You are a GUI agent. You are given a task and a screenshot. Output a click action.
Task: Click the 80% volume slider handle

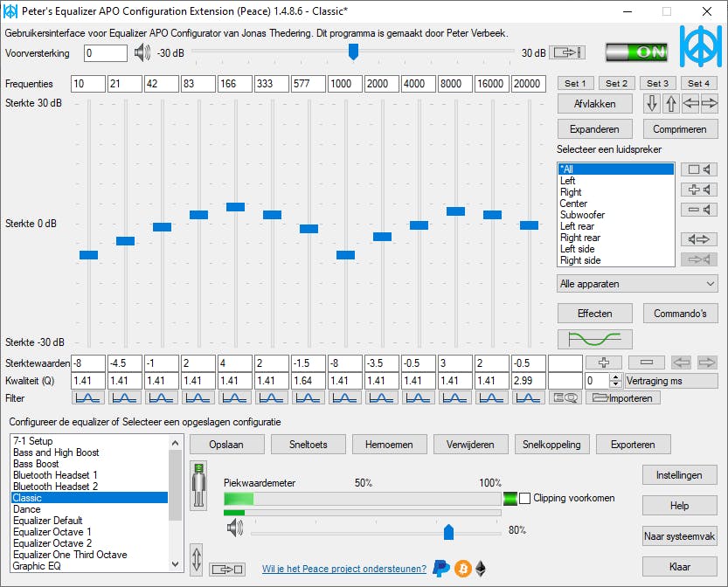coord(448,532)
